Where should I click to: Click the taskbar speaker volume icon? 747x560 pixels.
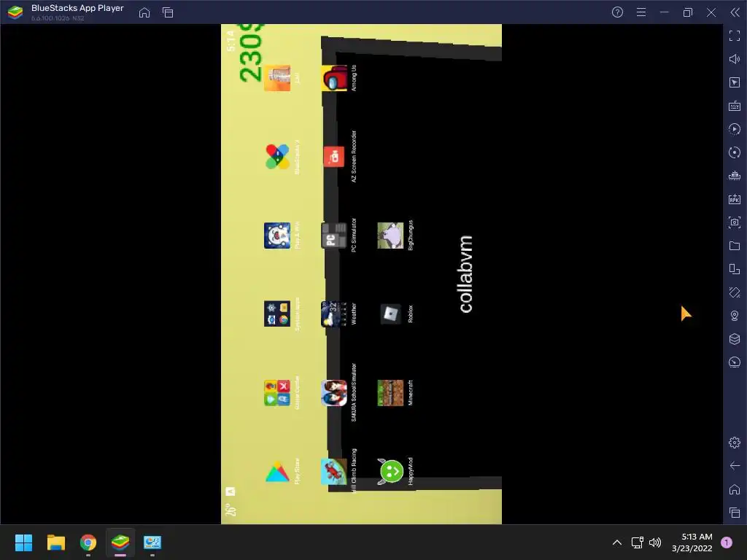(x=655, y=542)
